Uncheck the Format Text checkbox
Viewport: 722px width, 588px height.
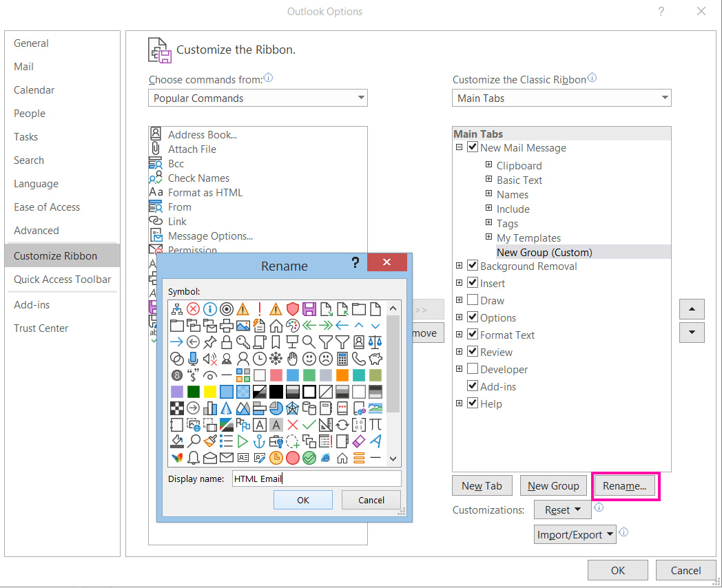[473, 335]
